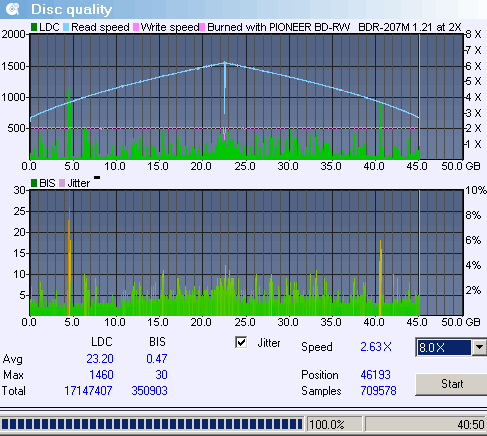Click the green BIS legend swatch
This screenshot has height=436, width=487.
click(34, 183)
